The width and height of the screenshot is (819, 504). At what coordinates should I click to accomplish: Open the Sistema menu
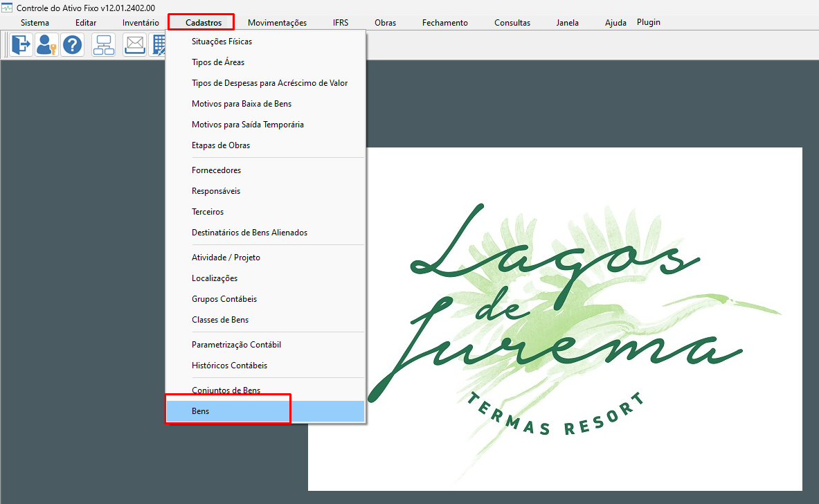pos(35,22)
